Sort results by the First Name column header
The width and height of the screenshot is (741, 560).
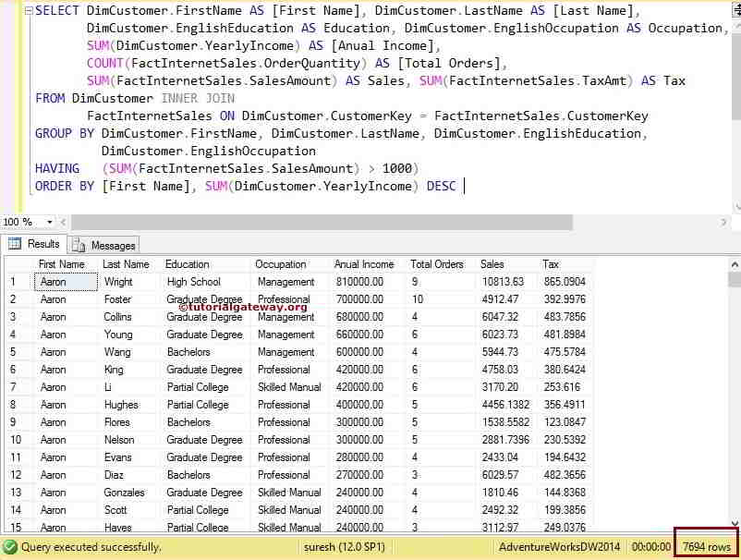[x=60, y=264]
